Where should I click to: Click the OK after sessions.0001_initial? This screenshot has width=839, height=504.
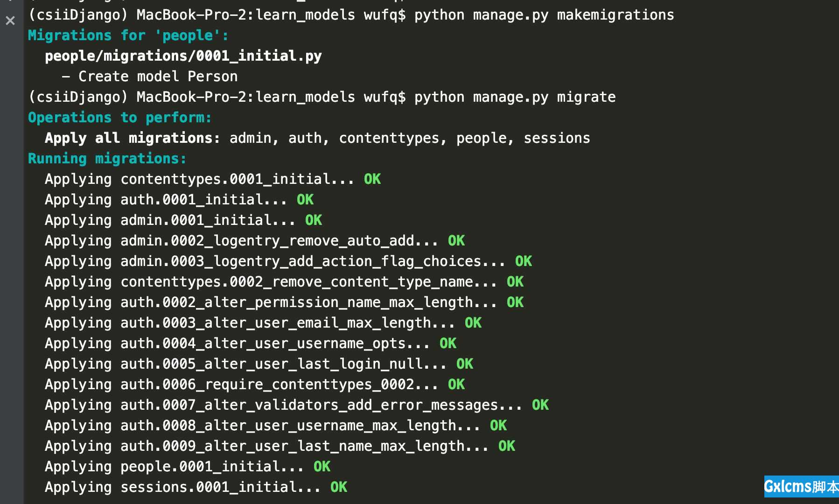pos(339,487)
